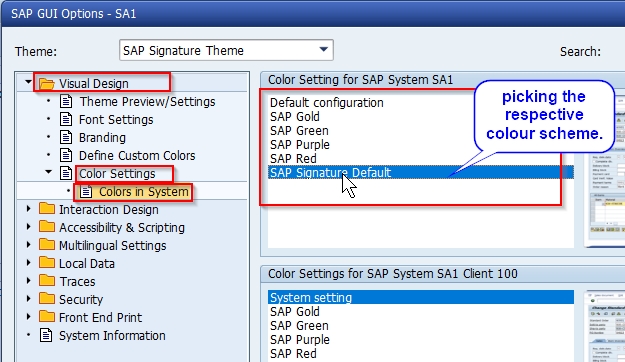Select SAP Green for Client 100
Viewport: 625px width, 362px height.
click(x=299, y=326)
